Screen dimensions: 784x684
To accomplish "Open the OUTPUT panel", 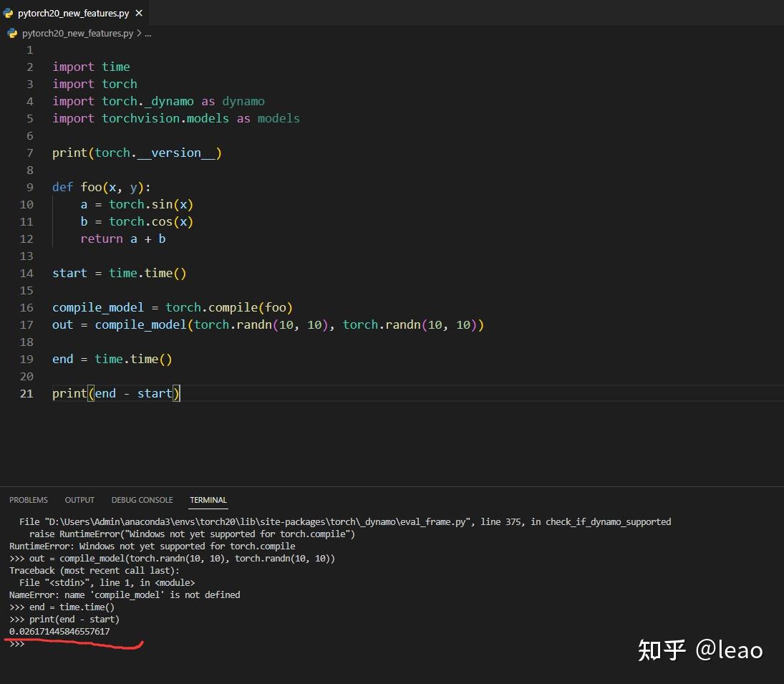I will (x=79, y=499).
